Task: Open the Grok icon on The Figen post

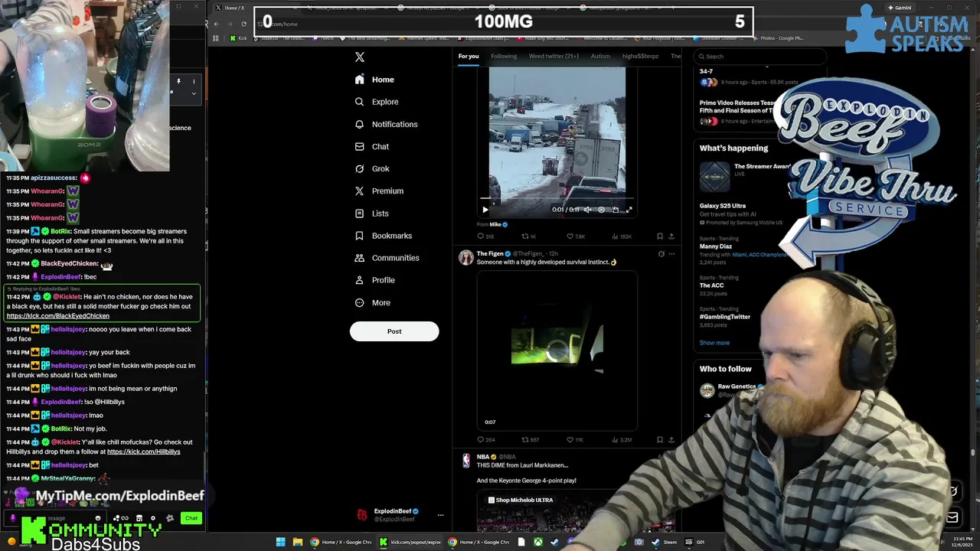Action: [x=661, y=254]
